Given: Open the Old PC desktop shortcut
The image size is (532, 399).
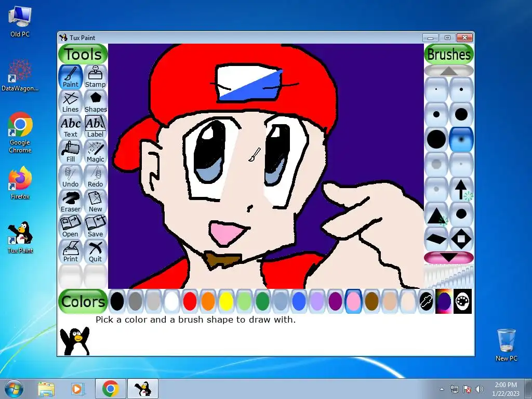Looking at the screenshot, I should pyautogui.click(x=20, y=22).
